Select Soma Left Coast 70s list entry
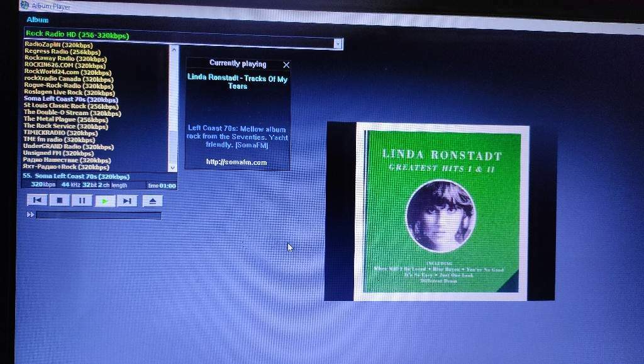Image resolution: width=644 pixels, height=364 pixels. pyautogui.click(x=71, y=99)
